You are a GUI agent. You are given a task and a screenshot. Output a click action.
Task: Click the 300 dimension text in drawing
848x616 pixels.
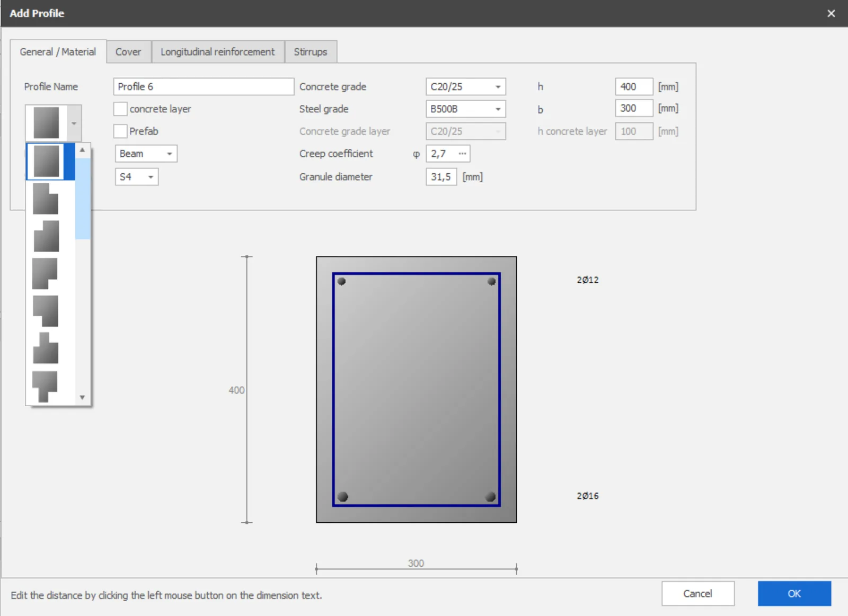pos(416,563)
